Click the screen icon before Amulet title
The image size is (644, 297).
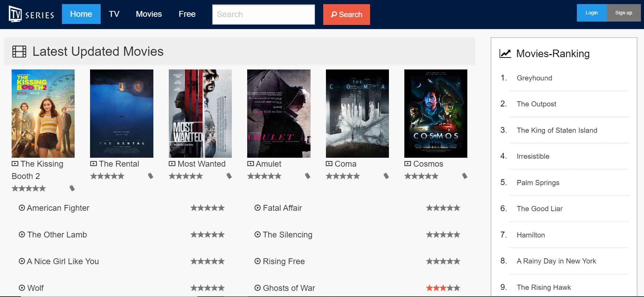click(x=251, y=164)
